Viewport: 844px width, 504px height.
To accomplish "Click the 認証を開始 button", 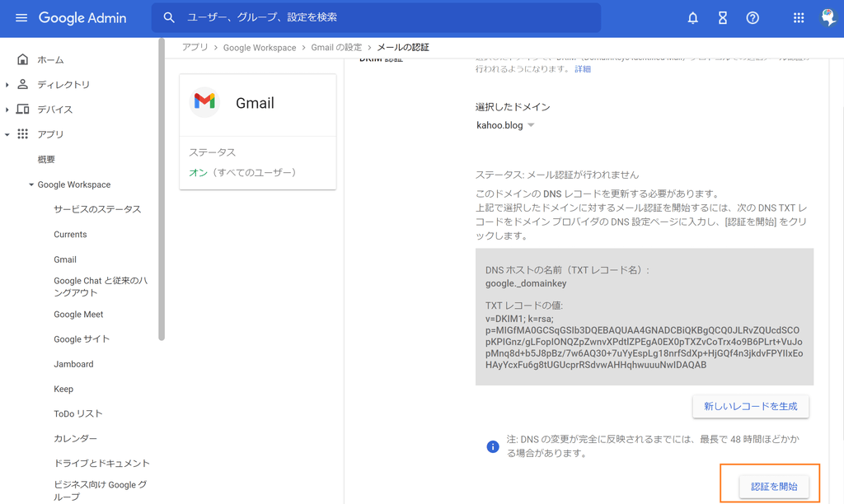I will 774,486.
